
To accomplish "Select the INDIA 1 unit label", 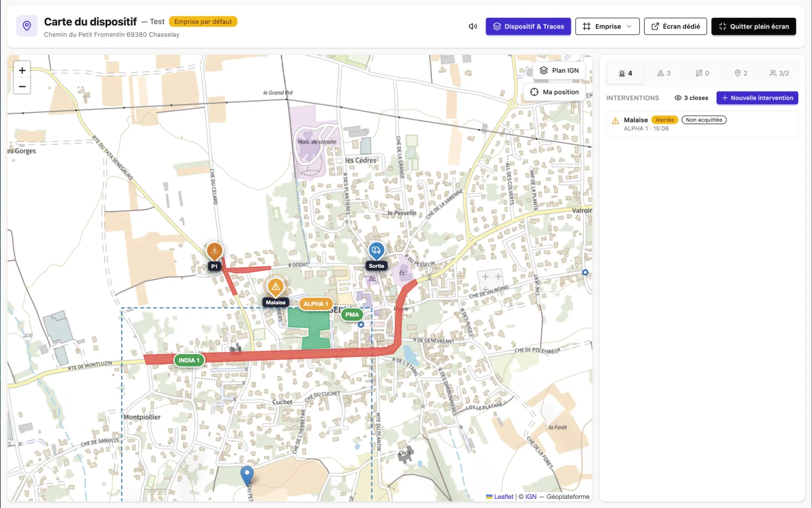I will click(189, 360).
